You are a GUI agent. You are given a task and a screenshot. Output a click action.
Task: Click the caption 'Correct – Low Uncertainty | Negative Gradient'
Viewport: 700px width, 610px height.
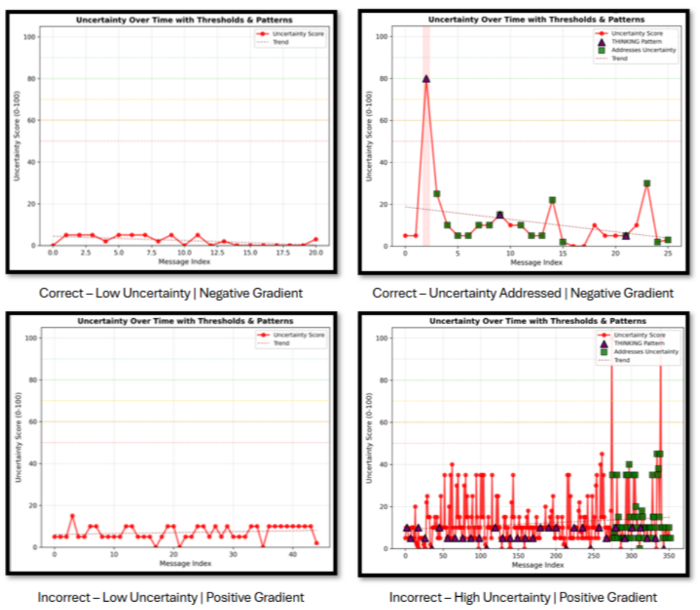pyautogui.click(x=171, y=293)
